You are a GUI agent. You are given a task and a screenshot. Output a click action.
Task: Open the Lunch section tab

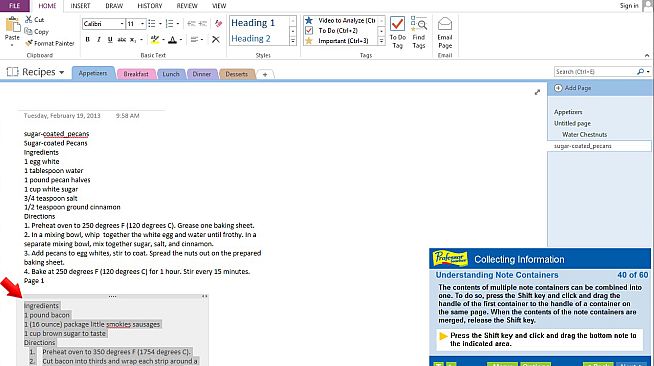pos(171,74)
